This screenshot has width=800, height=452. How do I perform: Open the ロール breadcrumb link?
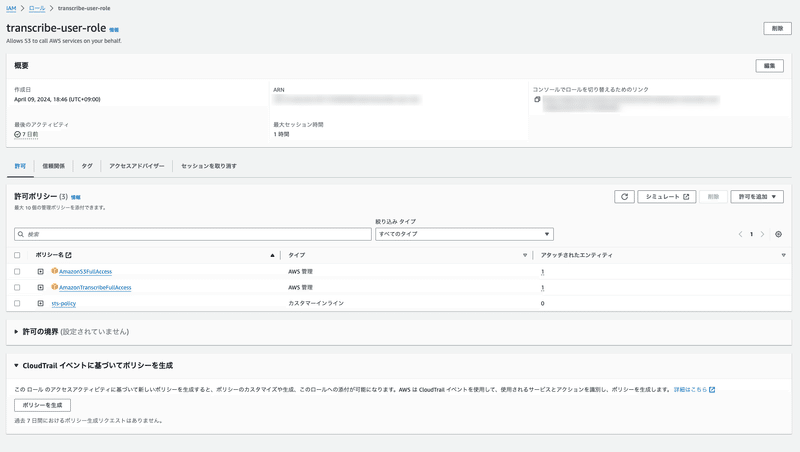(37, 8)
